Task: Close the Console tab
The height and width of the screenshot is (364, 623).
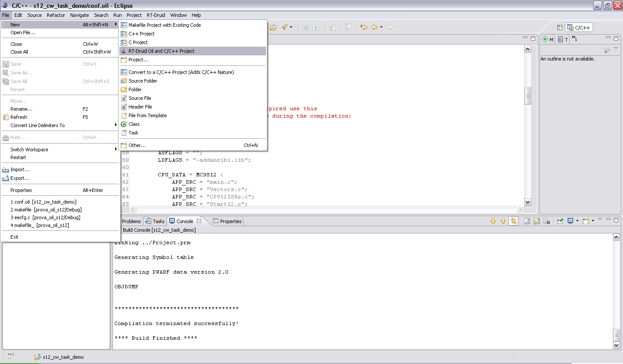Action: point(199,221)
